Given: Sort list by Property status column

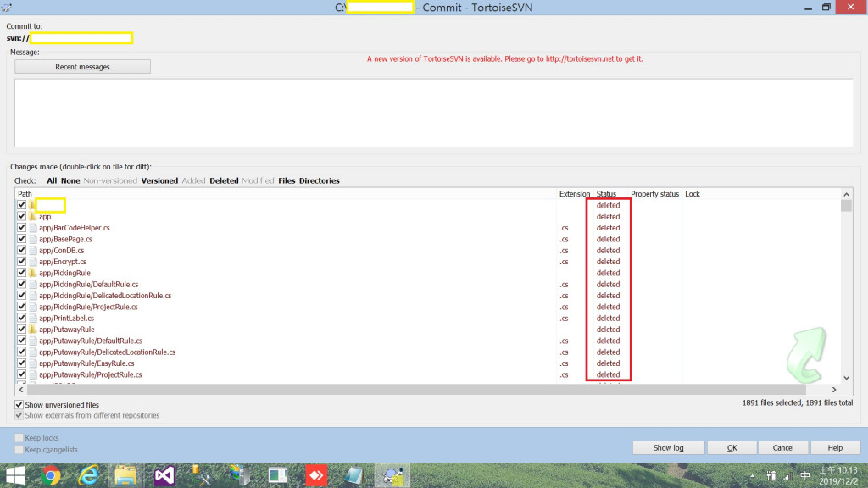Looking at the screenshot, I should click(x=655, y=194).
